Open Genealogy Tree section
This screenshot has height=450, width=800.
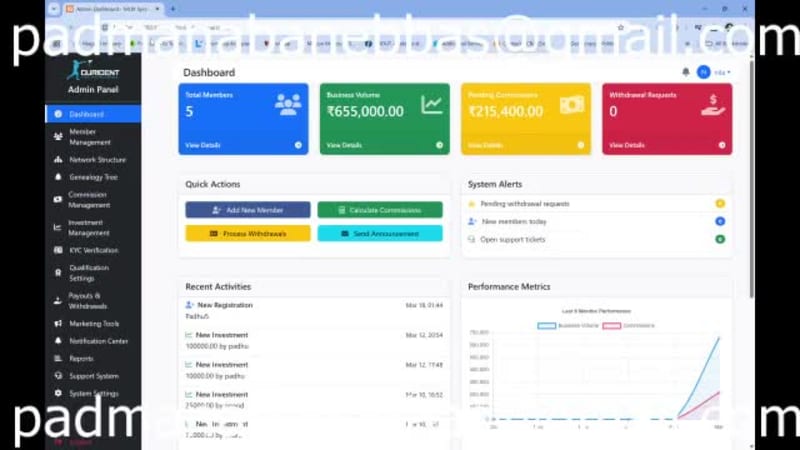pyautogui.click(x=93, y=177)
